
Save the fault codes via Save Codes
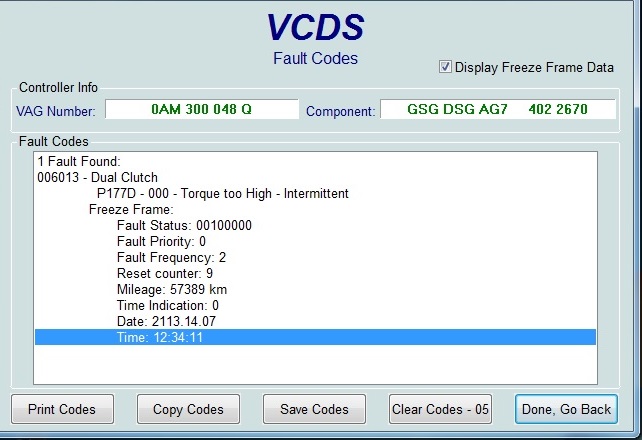(x=314, y=409)
